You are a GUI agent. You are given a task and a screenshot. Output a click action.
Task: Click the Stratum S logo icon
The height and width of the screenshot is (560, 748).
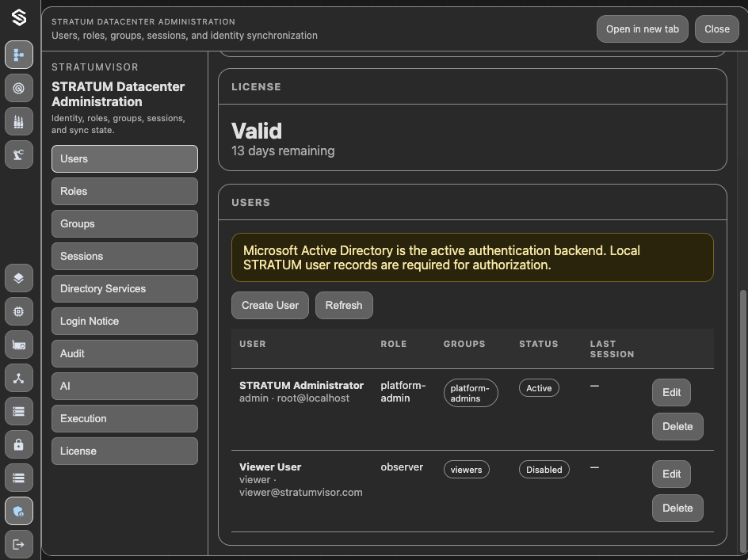tap(19, 18)
